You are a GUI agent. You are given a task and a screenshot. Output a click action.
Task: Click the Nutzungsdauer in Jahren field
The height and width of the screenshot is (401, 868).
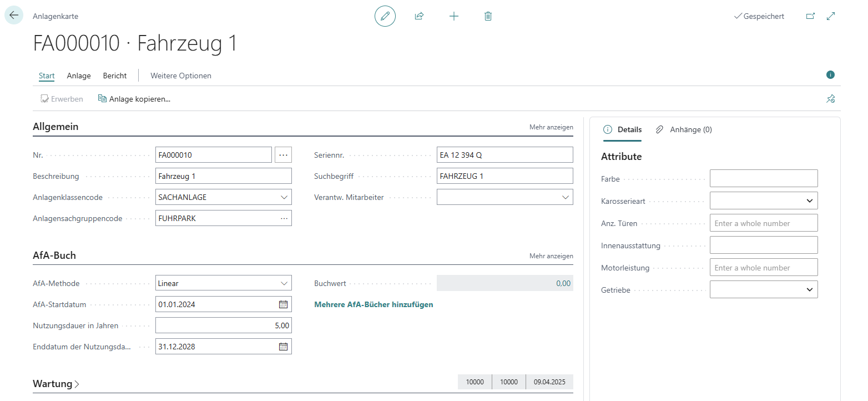[x=224, y=325]
